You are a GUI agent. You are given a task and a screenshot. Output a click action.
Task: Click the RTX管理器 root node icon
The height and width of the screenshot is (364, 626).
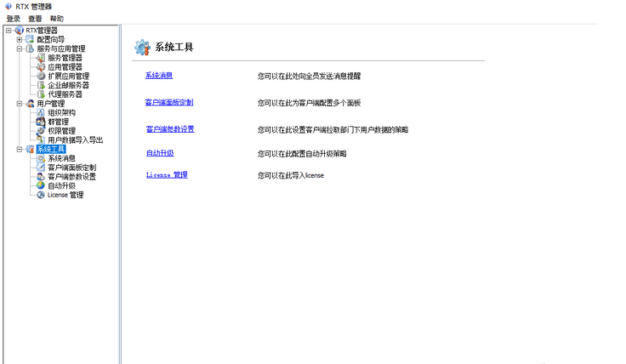(x=19, y=31)
